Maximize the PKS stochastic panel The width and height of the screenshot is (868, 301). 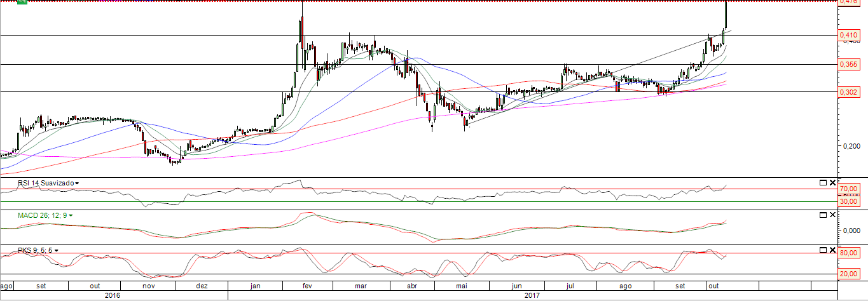coord(823,250)
